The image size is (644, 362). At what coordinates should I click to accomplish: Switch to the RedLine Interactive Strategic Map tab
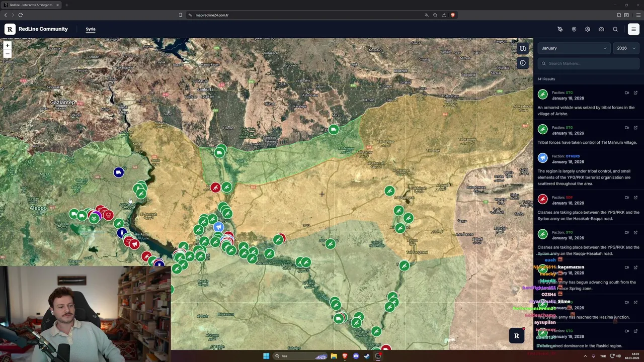30,5
